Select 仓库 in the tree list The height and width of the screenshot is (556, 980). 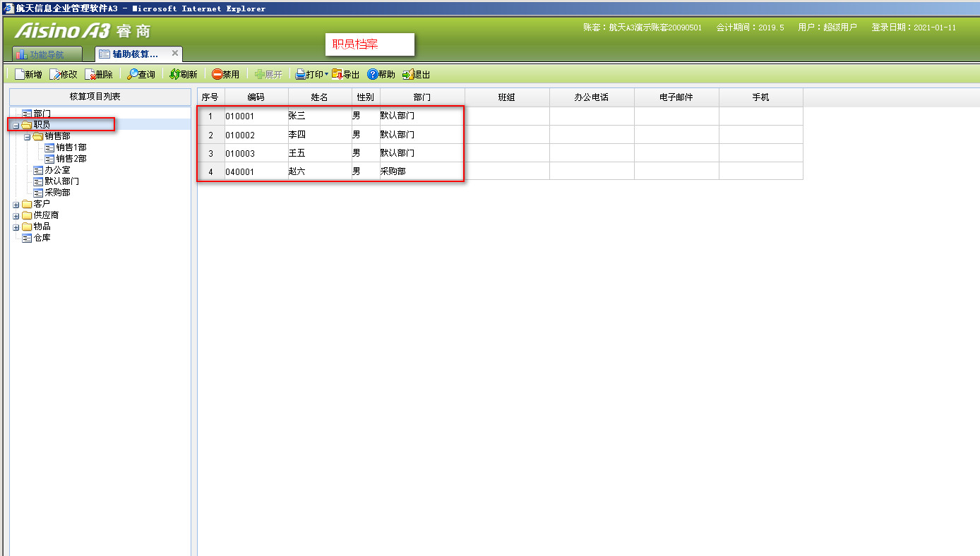(x=42, y=238)
